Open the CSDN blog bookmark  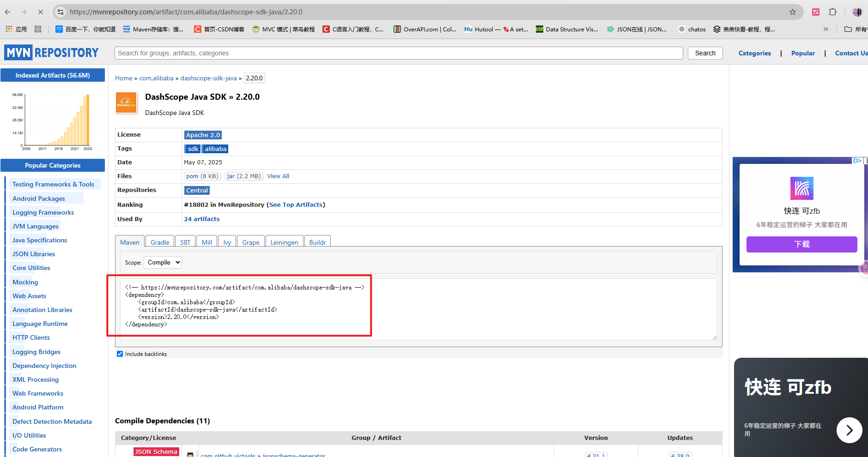tap(219, 29)
